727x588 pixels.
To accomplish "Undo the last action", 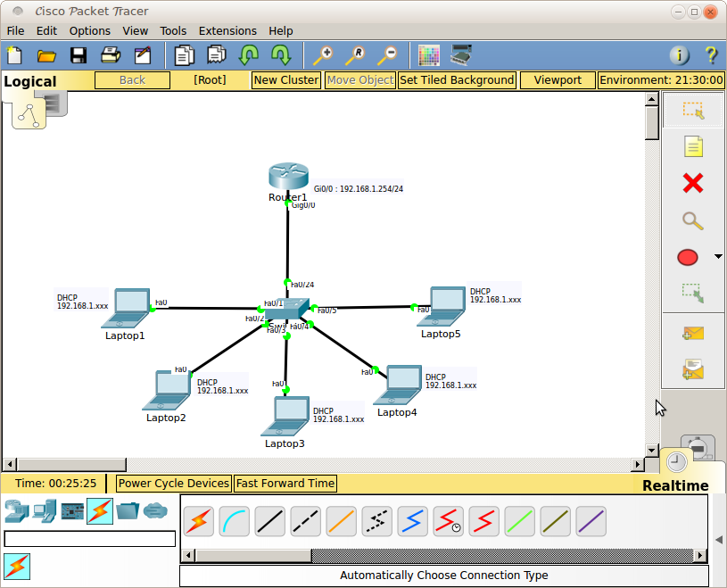I will [249, 55].
